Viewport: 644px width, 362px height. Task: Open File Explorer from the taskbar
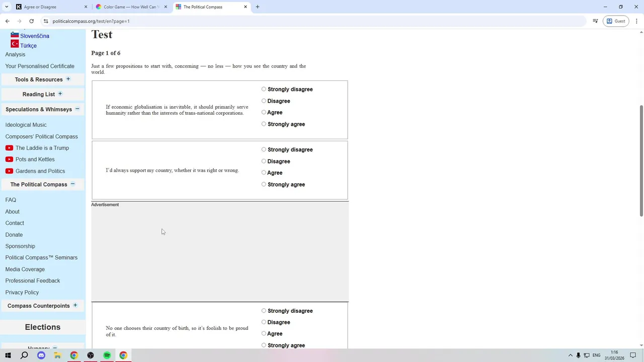click(x=57, y=355)
